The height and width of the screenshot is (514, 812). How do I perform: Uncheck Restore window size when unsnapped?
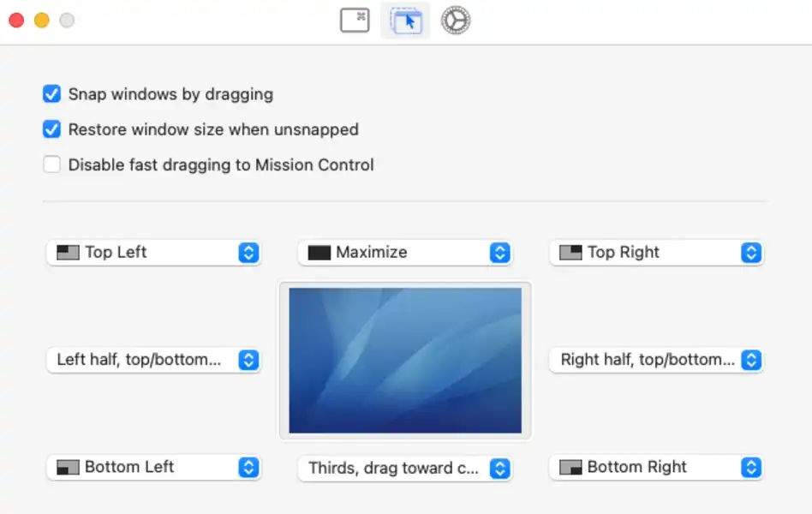point(51,129)
